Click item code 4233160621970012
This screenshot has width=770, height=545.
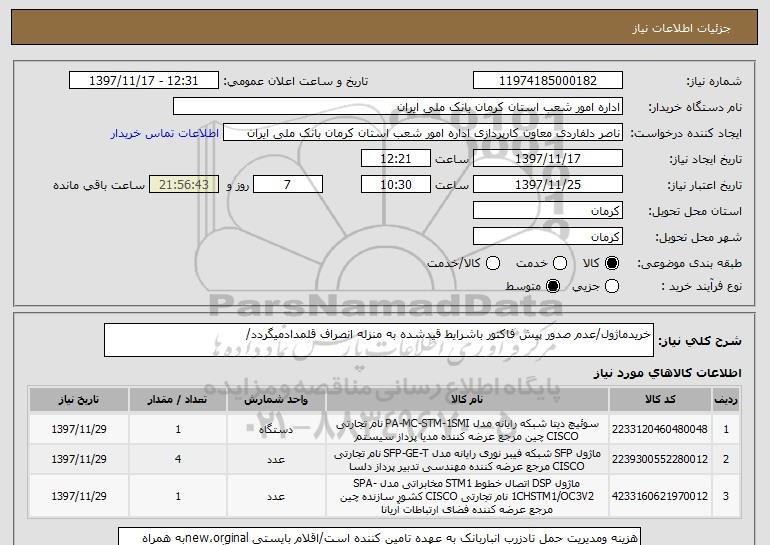pyautogui.click(x=660, y=496)
